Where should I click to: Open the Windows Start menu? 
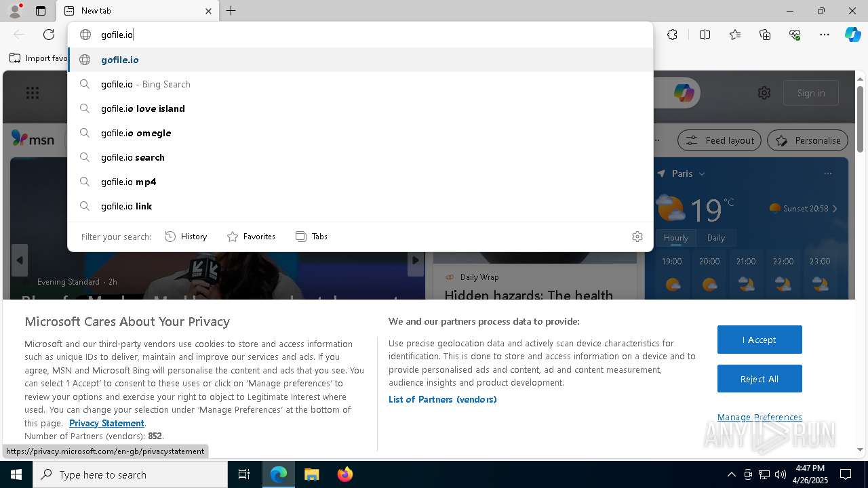pyautogui.click(x=16, y=474)
